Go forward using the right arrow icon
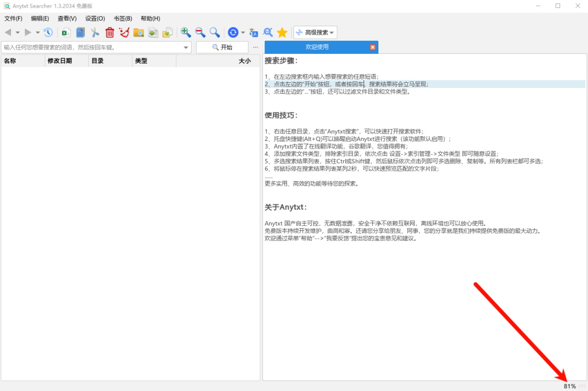 pyautogui.click(x=28, y=33)
